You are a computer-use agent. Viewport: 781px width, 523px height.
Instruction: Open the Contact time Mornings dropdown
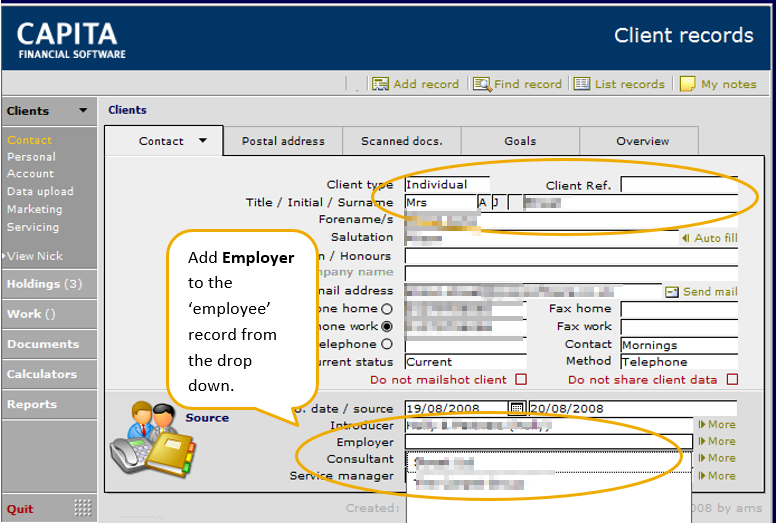click(679, 345)
